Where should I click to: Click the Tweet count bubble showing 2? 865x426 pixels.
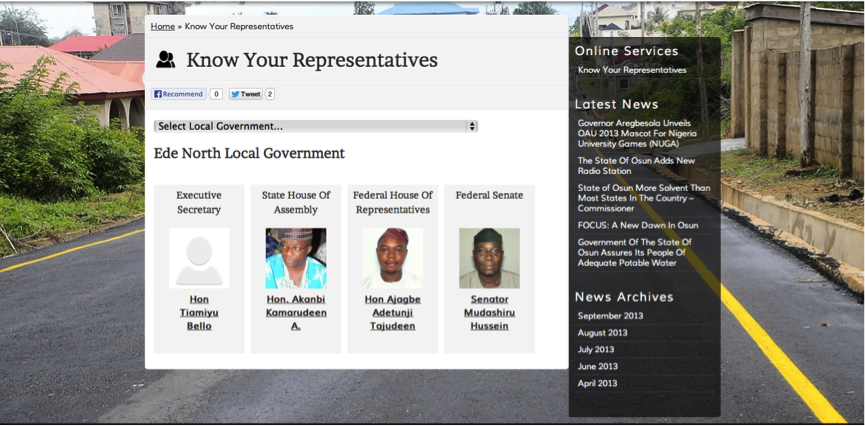pyautogui.click(x=270, y=94)
